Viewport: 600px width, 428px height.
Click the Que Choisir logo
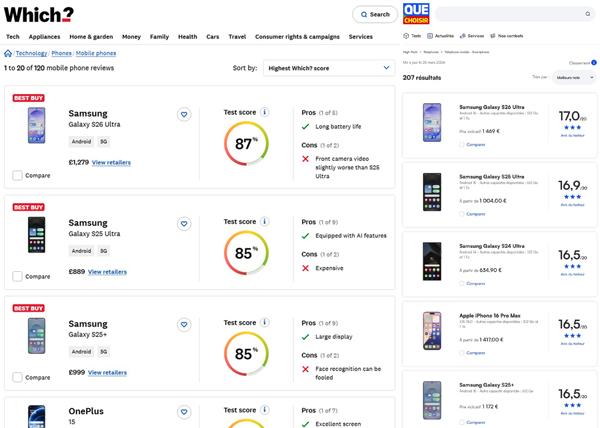[416, 13]
